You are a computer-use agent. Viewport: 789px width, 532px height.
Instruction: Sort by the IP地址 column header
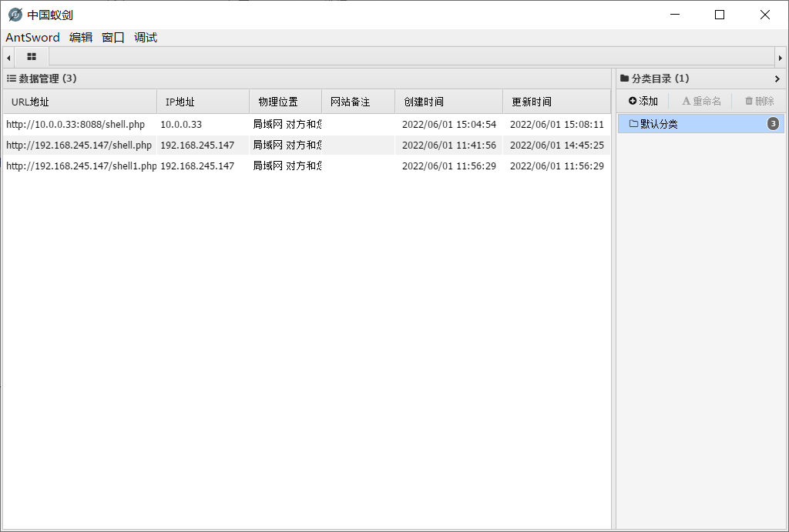(203, 102)
